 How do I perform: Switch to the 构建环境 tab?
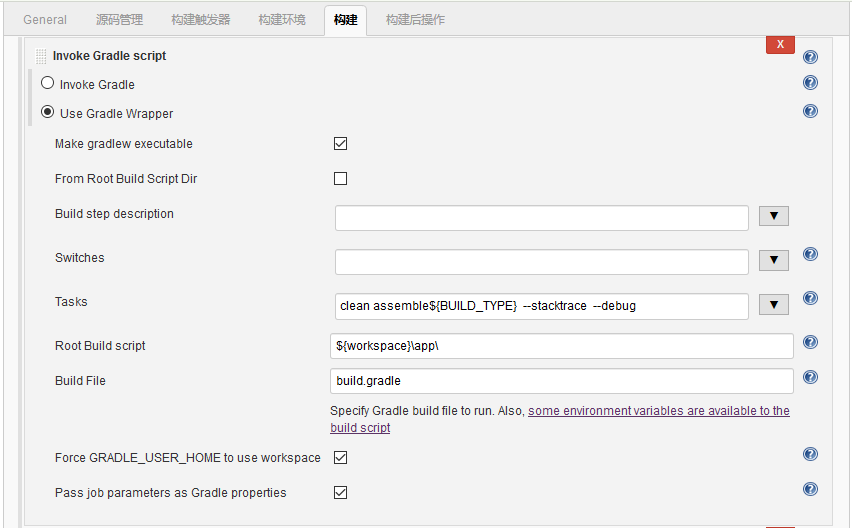(282, 20)
